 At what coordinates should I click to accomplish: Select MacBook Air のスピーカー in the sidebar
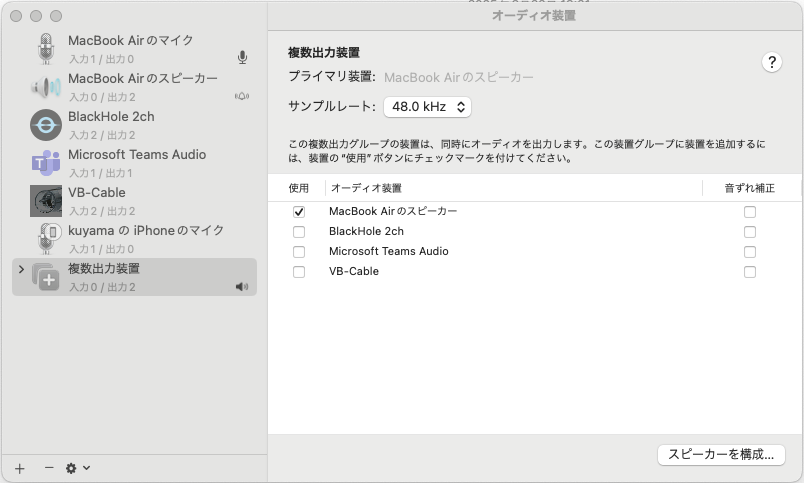pyautogui.click(x=143, y=78)
